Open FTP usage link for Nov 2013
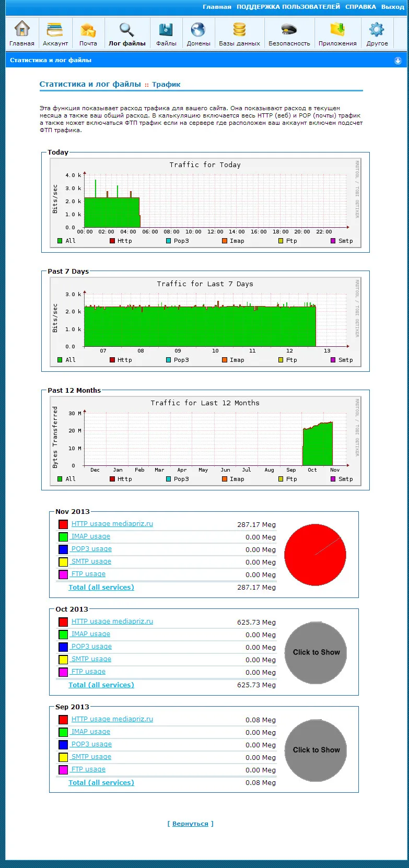The width and height of the screenshot is (409, 868). 88,574
